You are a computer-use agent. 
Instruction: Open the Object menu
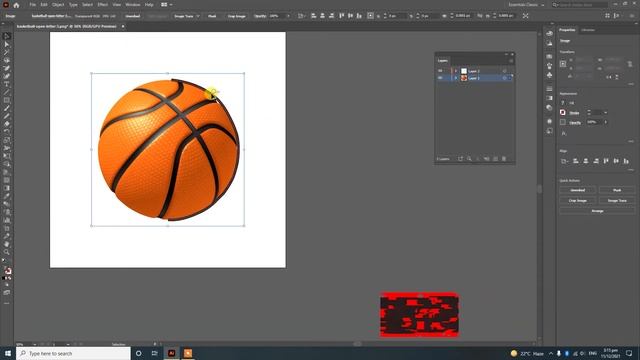58,5
